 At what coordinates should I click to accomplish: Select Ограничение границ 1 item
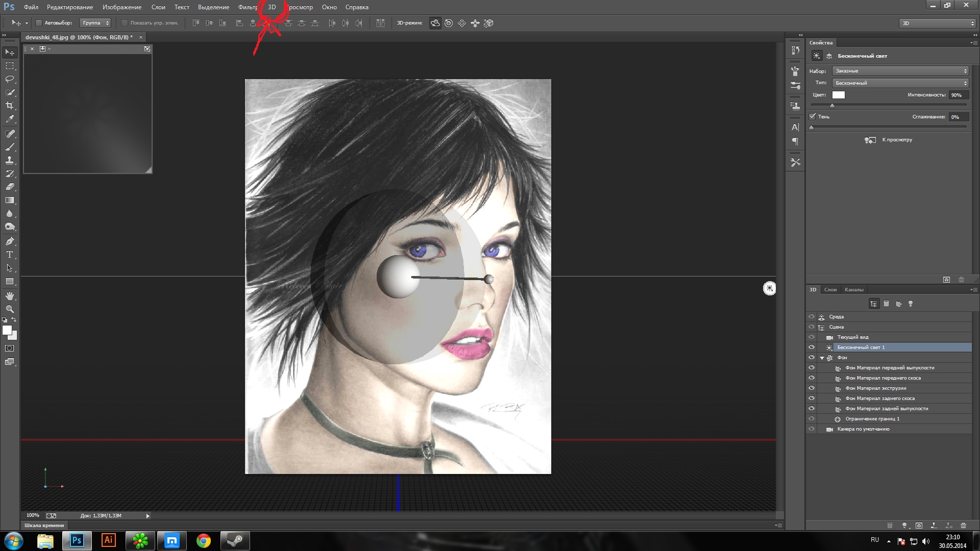872,419
